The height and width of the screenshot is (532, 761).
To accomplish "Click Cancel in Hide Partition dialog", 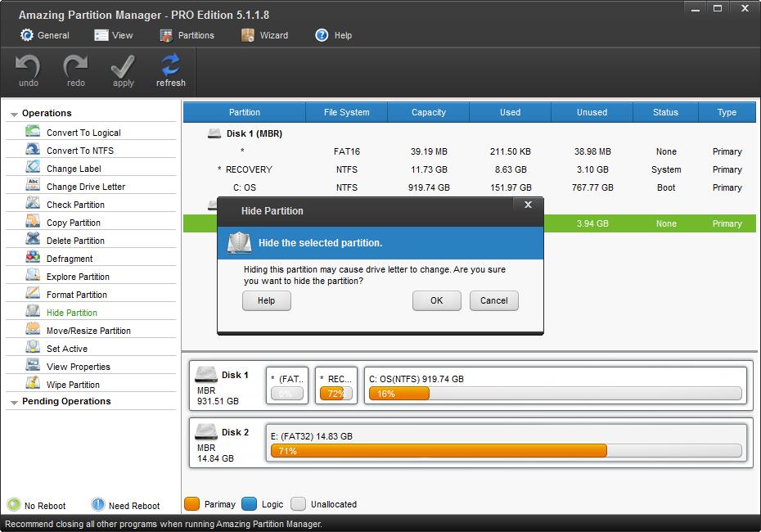I will [493, 300].
